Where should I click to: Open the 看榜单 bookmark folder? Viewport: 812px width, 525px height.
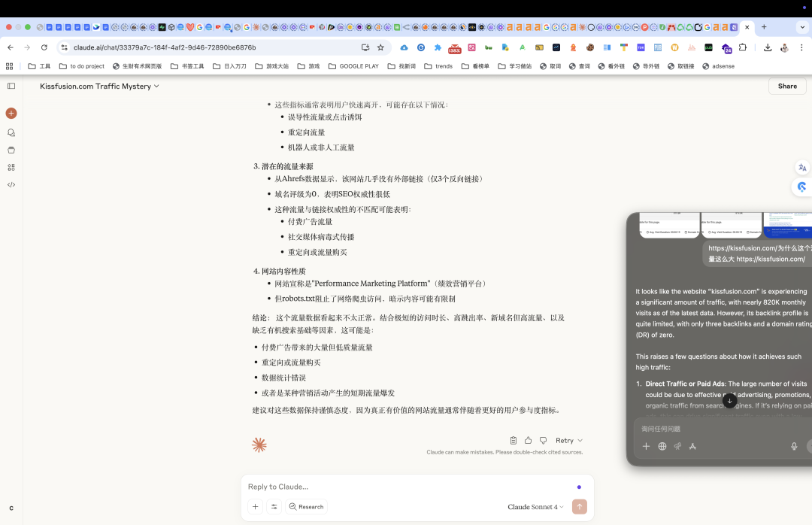click(475, 66)
